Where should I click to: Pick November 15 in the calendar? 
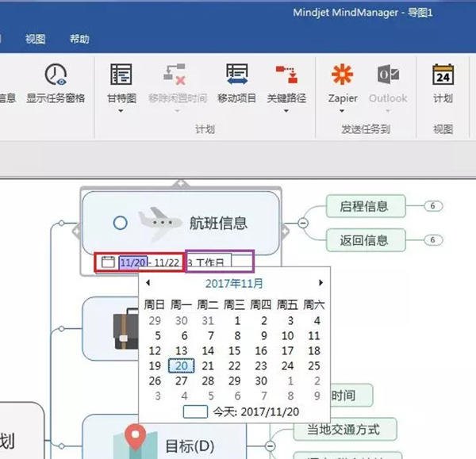point(234,350)
